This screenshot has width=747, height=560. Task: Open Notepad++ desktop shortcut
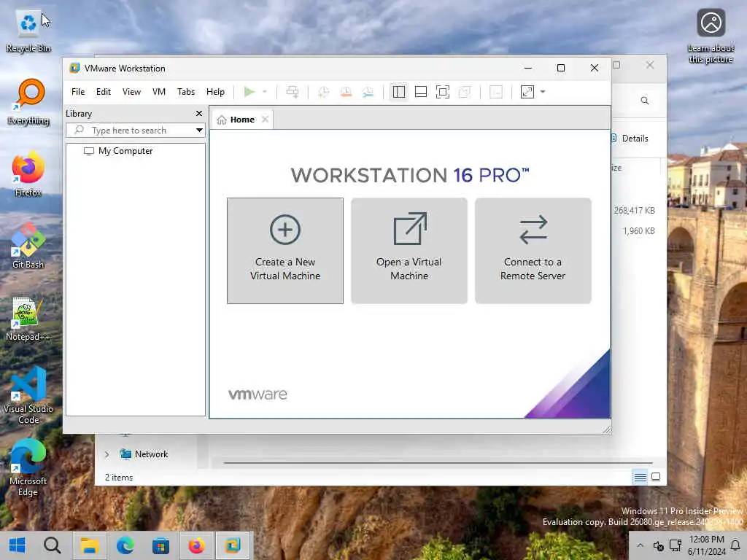click(28, 319)
